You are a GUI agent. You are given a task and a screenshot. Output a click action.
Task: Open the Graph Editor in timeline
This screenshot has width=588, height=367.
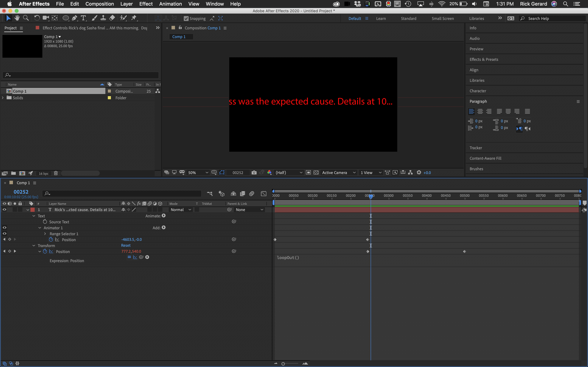[264, 193]
